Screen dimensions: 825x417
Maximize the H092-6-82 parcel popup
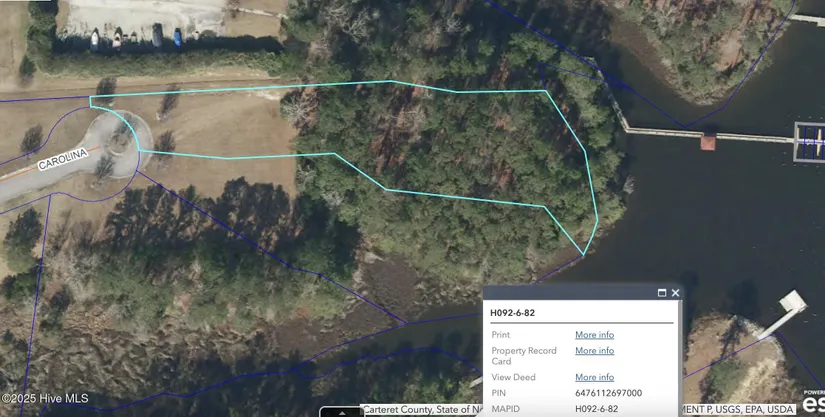pyautogui.click(x=662, y=293)
